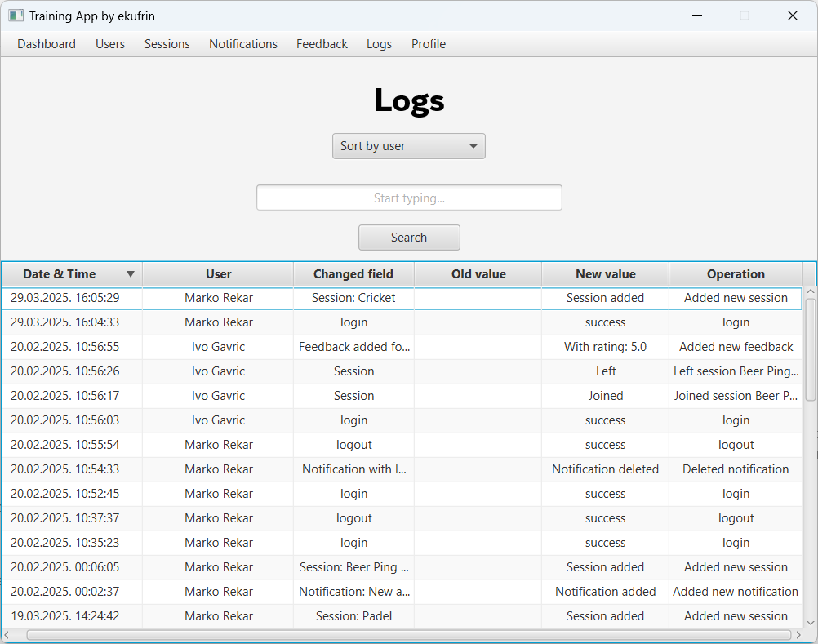Open the Feedback menu
818x644 pixels.
tap(322, 44)
